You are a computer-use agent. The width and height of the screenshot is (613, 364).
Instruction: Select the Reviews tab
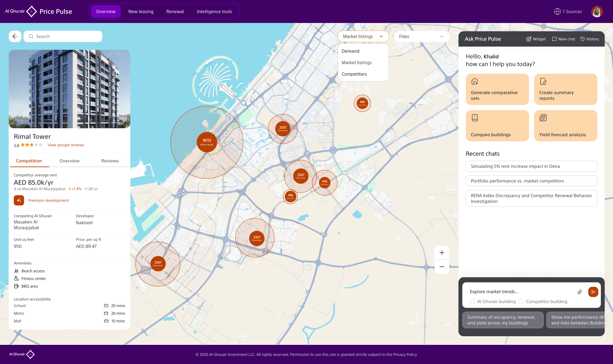(110, 161)
